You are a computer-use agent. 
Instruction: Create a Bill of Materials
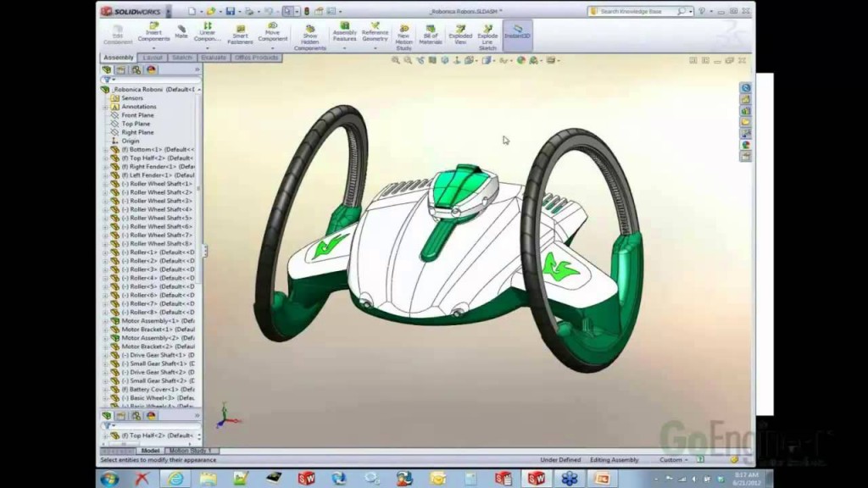[x=431, y=34]
